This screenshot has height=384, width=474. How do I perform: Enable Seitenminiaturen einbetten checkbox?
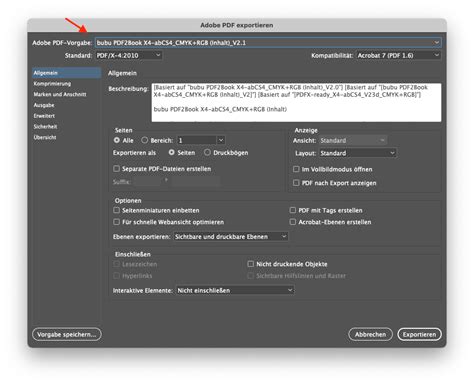(x=116, y=210)
